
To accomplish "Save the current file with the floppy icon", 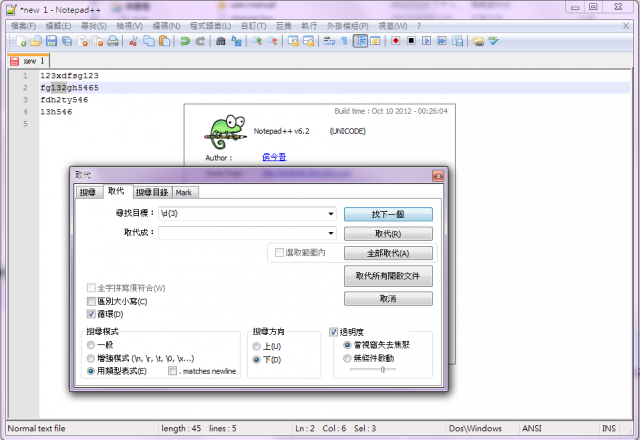I will pos(51,41).
